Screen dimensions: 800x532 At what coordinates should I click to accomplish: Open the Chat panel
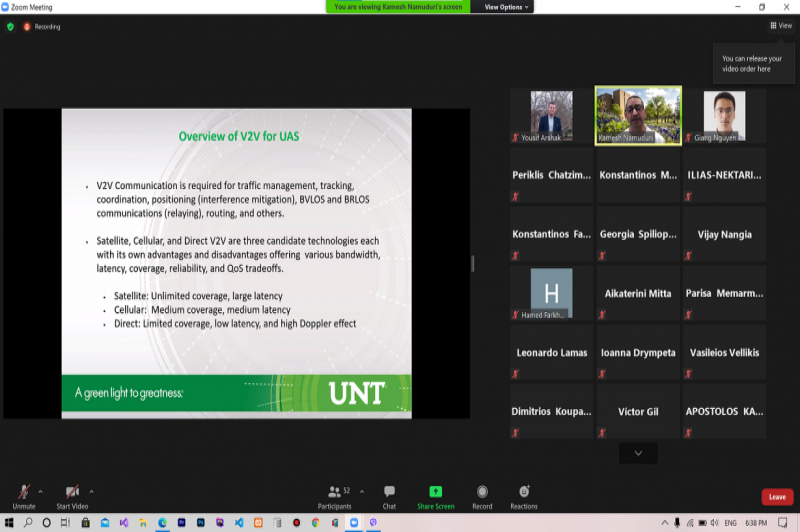click(389, 492)
